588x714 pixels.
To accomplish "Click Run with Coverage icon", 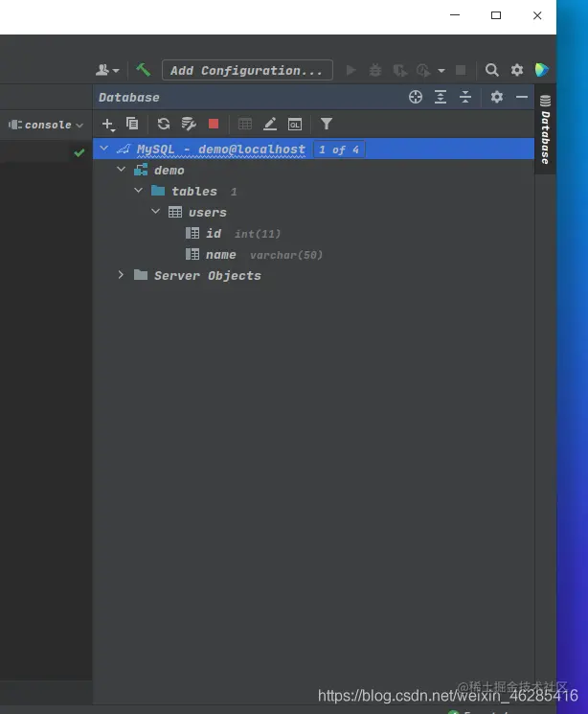I will tap(400, 70).
